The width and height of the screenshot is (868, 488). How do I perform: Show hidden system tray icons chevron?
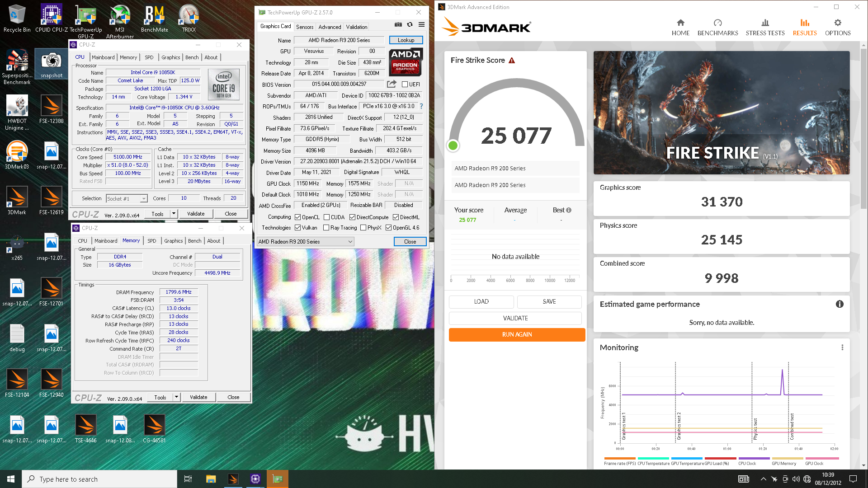point(764,479)
